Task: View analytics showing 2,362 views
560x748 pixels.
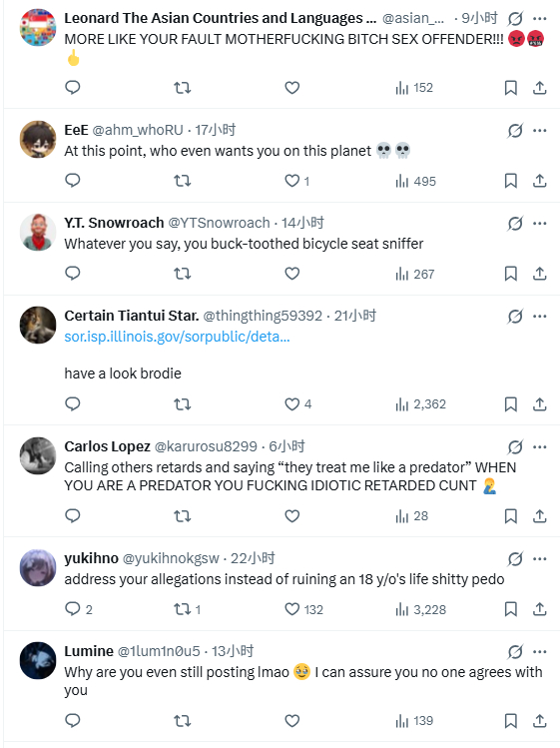Action: [x=420, y=404]
